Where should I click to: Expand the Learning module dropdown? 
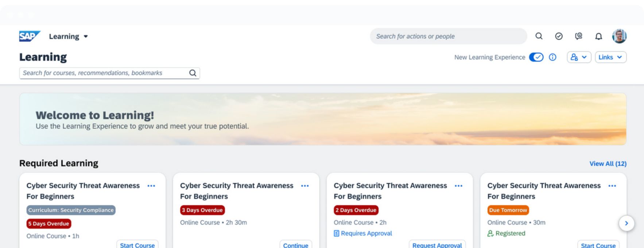(69, 36)
